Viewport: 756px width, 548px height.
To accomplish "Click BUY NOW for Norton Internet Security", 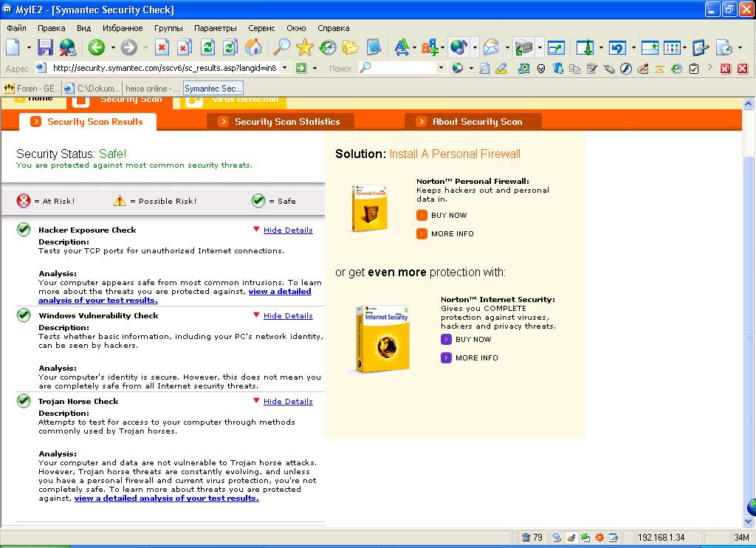I will click(x=467, y=339).
